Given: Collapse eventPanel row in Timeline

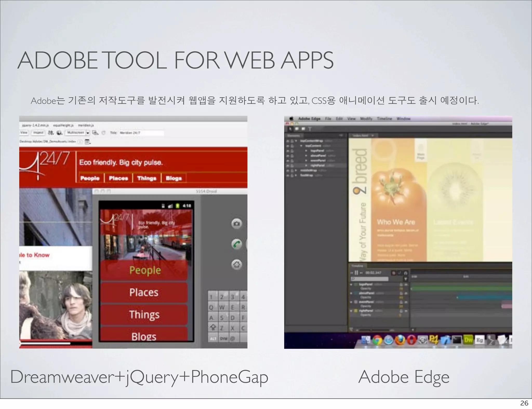Looking at the screenshot, I should click(351, 302).
